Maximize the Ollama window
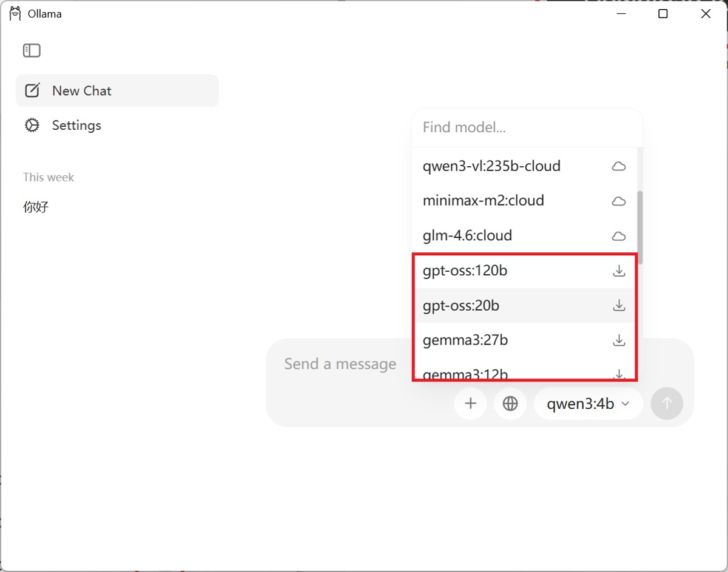 coord(663,13)
